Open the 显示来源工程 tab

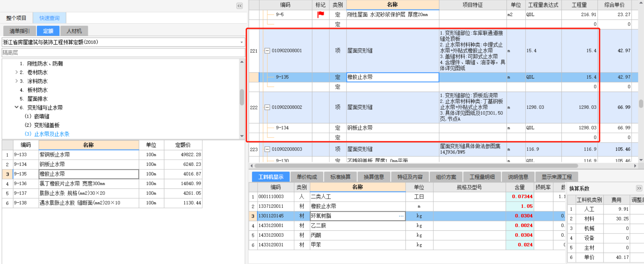[557, 177]
